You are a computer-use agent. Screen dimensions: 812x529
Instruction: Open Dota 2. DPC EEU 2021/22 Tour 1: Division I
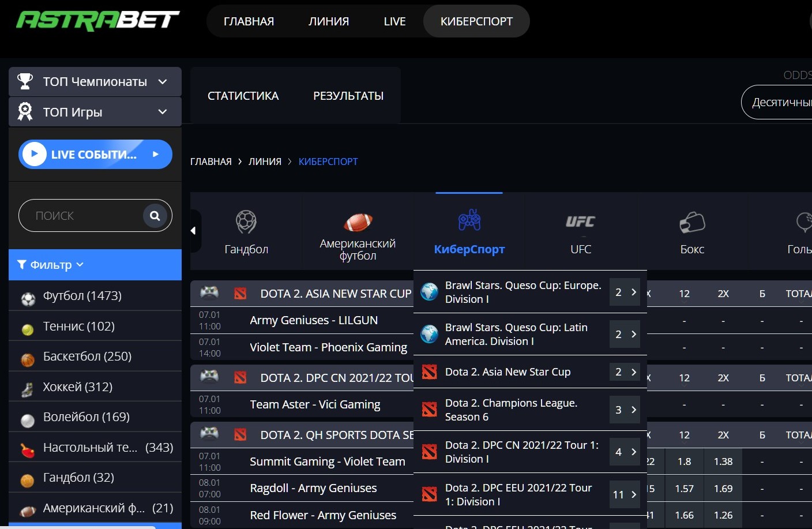coord(530,494)
